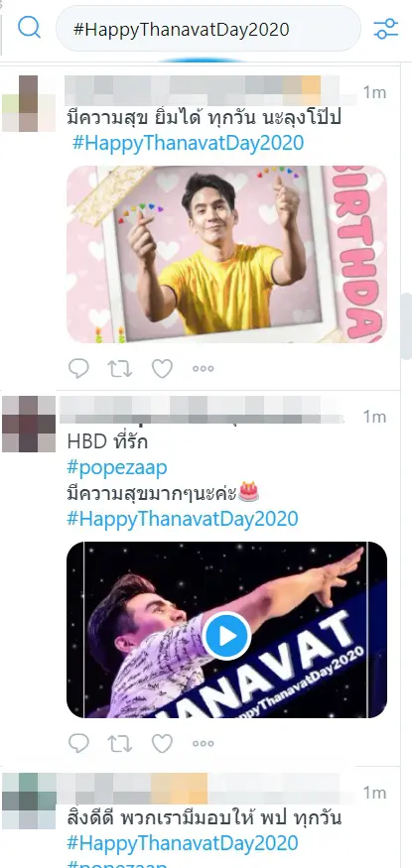Open the #popezaap hashtag link
Screen dimensions: 412x868
(x=117, y=468)
